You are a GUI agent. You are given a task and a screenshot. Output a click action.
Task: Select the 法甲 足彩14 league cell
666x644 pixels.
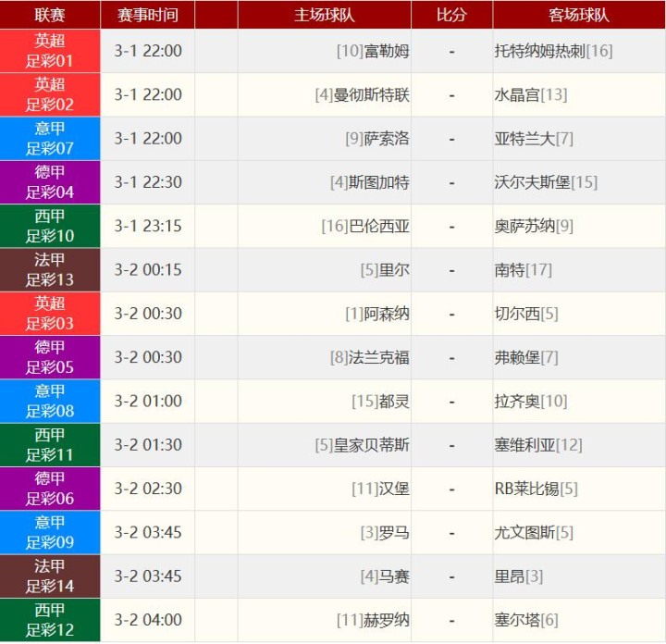(x=50, y=576)
